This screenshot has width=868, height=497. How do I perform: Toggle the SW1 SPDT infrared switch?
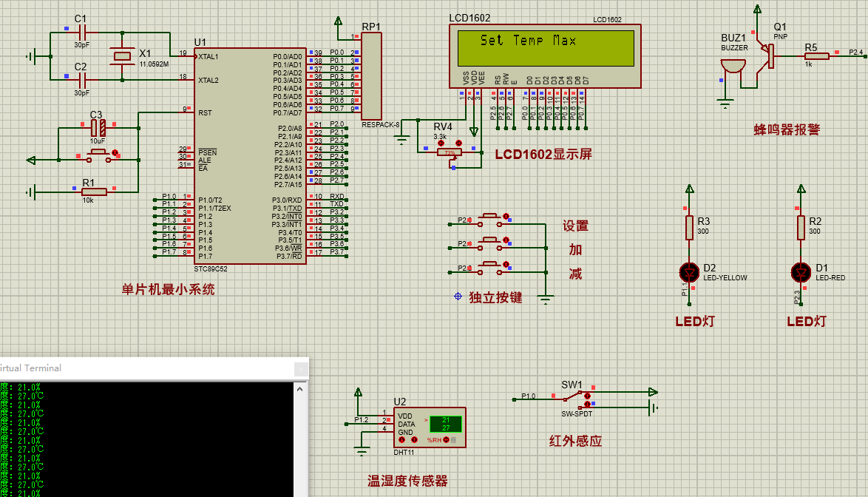point(573,396)
